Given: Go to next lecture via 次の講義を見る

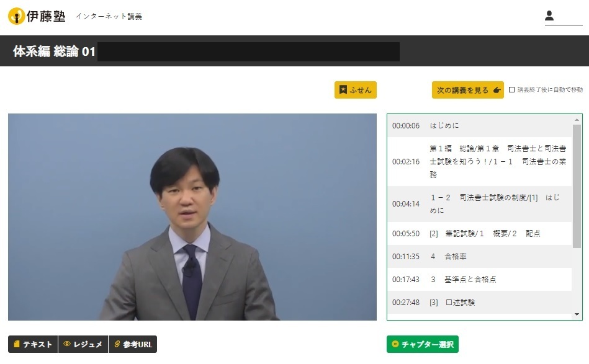Looking at the screenshot, I should click(x=468, y=90).
